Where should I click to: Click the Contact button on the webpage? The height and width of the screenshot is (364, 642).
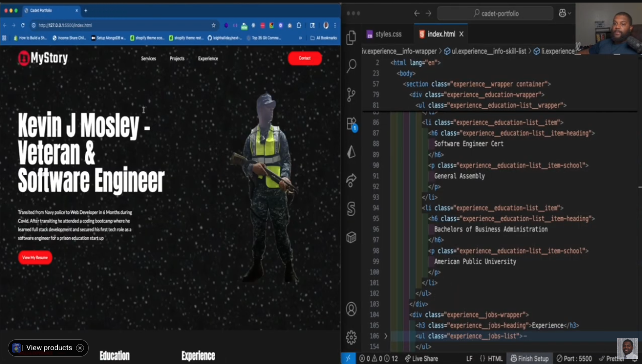(x=304, y=58)
